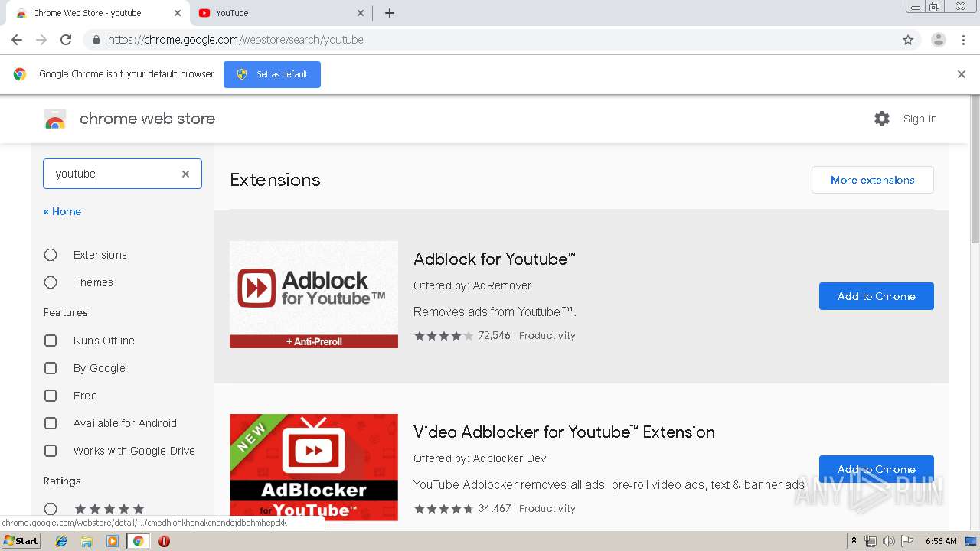The image size is (980, 551).
Task: Click the 34,467 rating count
Action: tap(495, 508)
